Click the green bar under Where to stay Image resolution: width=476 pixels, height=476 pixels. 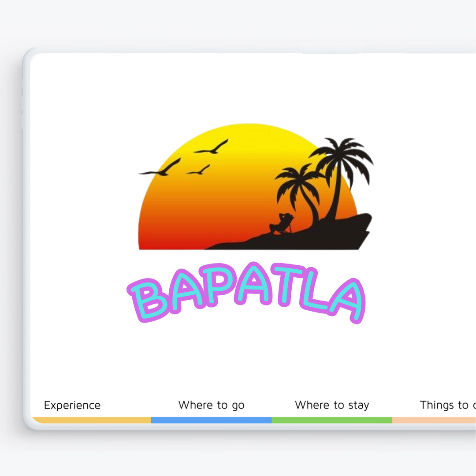[x=332, y=420]
